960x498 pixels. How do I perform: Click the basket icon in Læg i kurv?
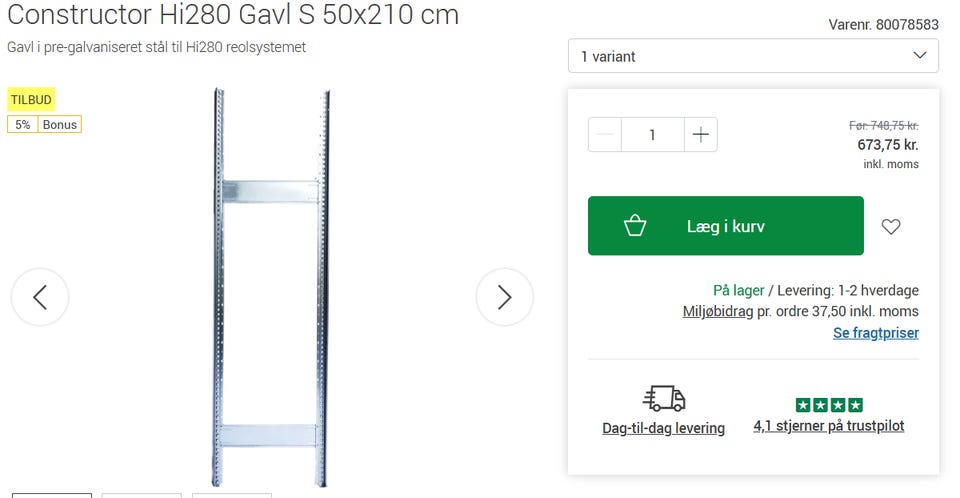635,225
